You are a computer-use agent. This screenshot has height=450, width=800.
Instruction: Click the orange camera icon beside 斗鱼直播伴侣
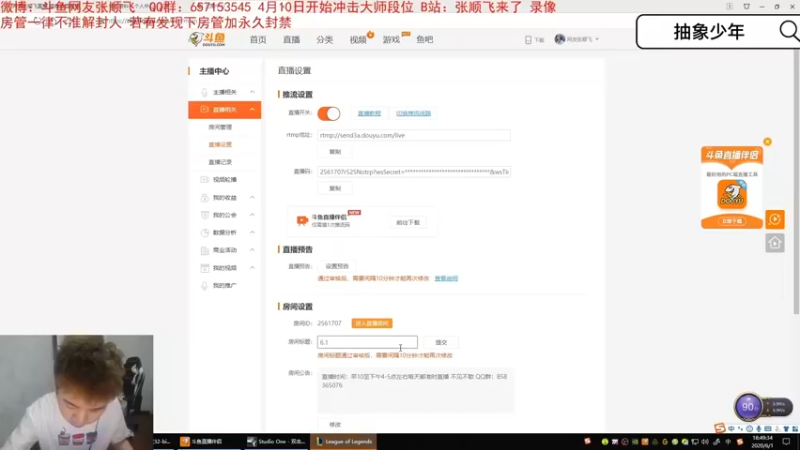point(302,220)
